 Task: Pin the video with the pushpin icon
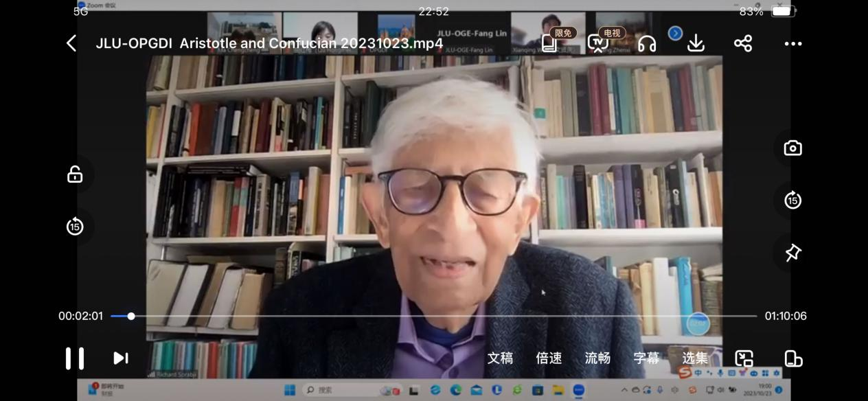point(793,253)
